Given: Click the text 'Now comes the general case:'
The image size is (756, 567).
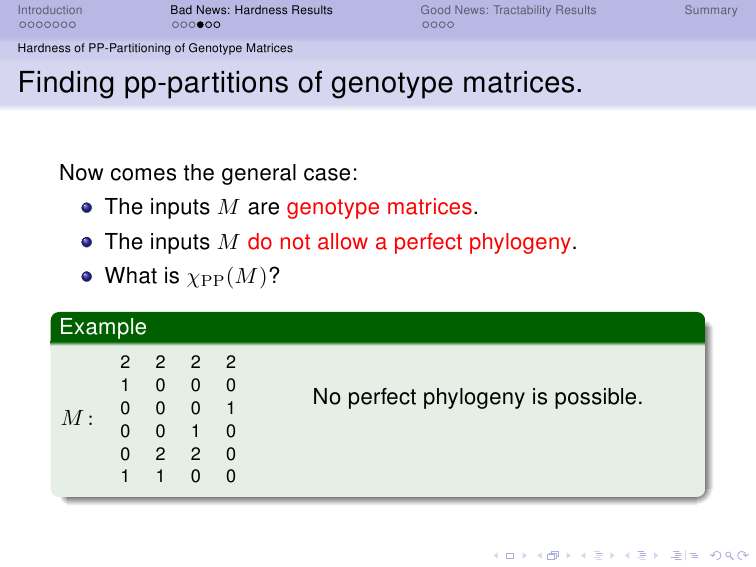Looking at the screenshot, I should (x=208, y=173).
